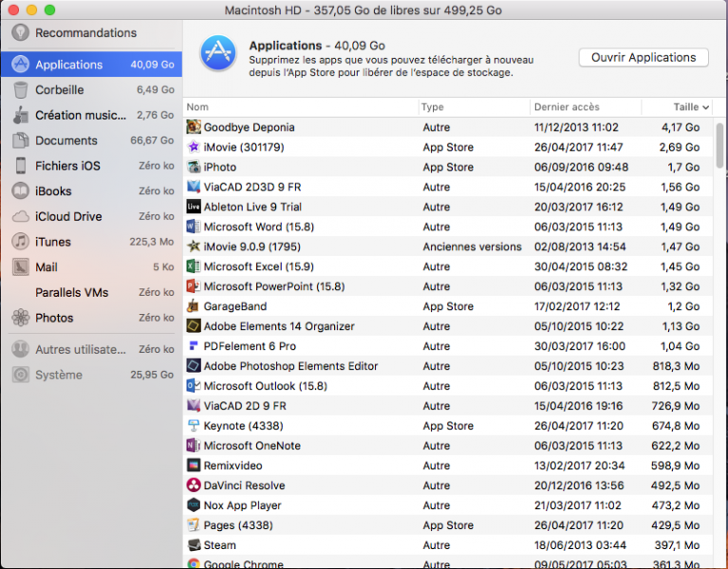The height and width of the screenshot is (569, 728).
Task: Select the Système sidebar row
Action: (x=91, y=375)
